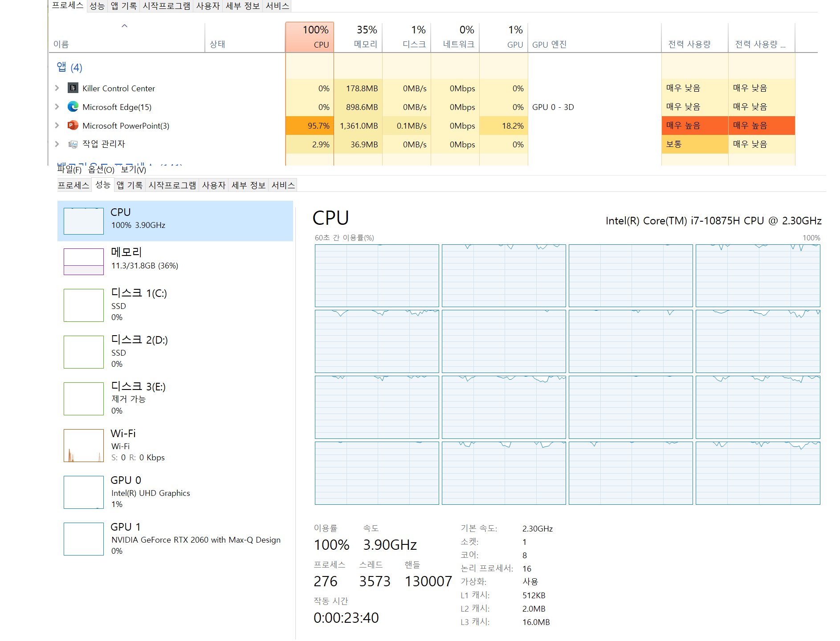Click PowerPoint's 95.7% CPU value
The width and height of the screenshot is (840, 641).
[310, 126]
